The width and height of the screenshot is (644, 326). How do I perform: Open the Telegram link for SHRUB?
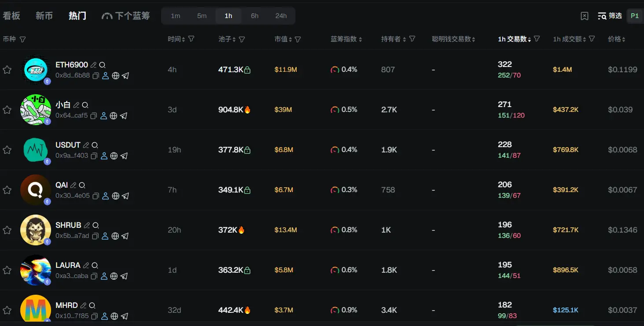(125, 236)
